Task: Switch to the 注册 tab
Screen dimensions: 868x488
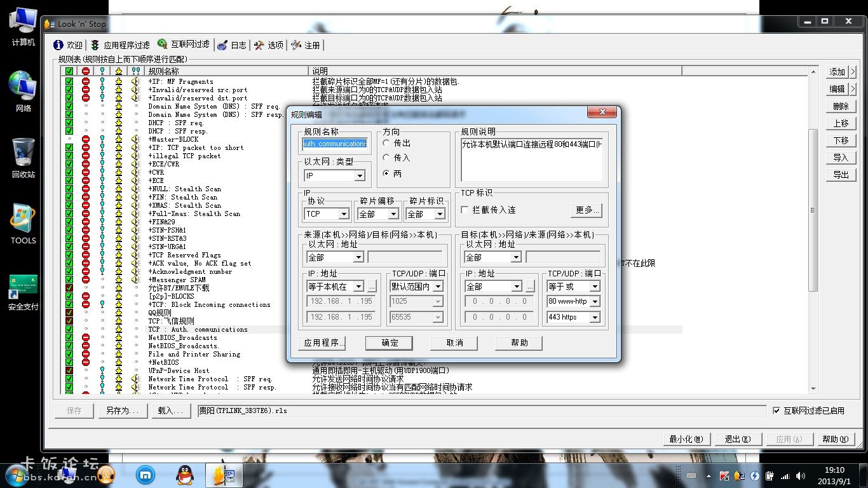Action: [x=306, y=45]
